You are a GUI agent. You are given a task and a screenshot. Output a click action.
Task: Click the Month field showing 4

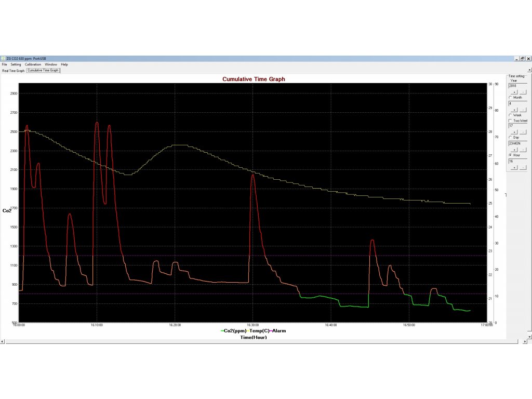coord(518,103)
